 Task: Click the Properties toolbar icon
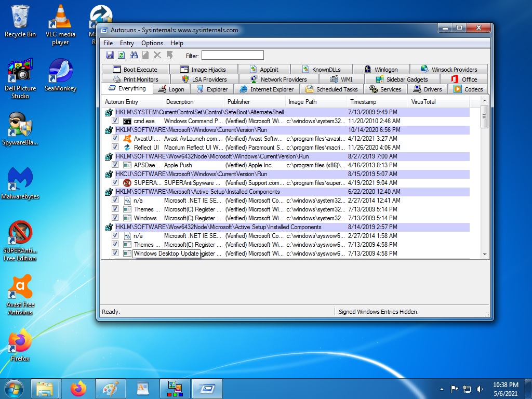[x=145, y=55]
